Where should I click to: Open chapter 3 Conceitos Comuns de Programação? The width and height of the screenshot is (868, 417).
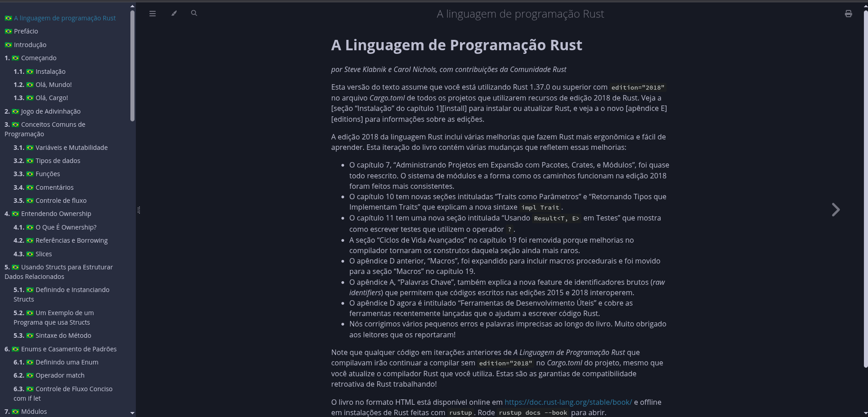point(45,129)
